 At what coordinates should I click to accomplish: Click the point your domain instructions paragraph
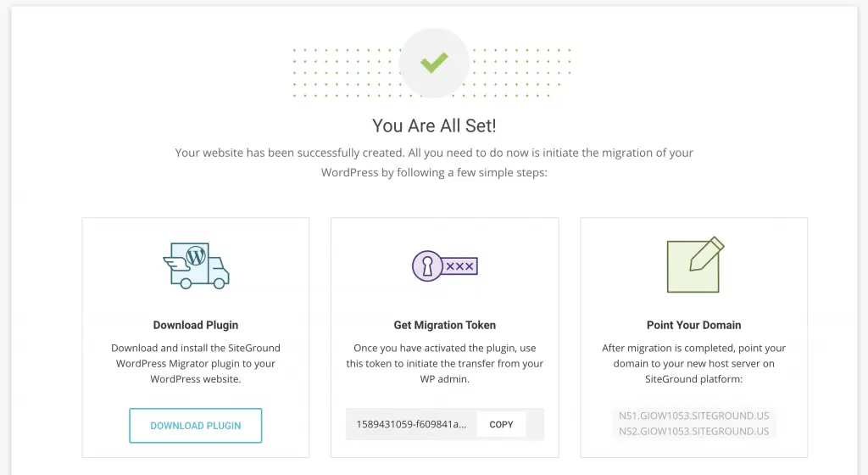click(693, 363)
